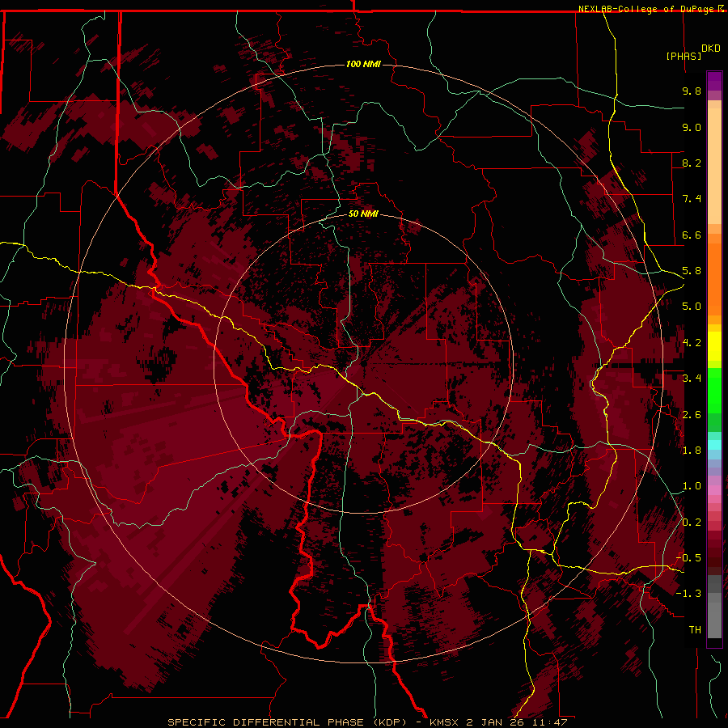
Task: Click the 0.2 value on the color scale
Action: [692, 523]
